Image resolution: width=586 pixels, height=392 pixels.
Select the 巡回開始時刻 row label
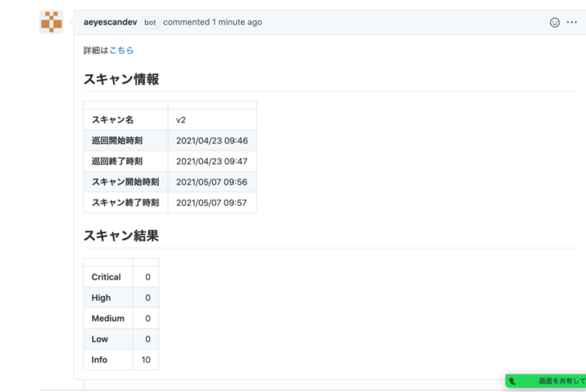click(x=117, y=140)
